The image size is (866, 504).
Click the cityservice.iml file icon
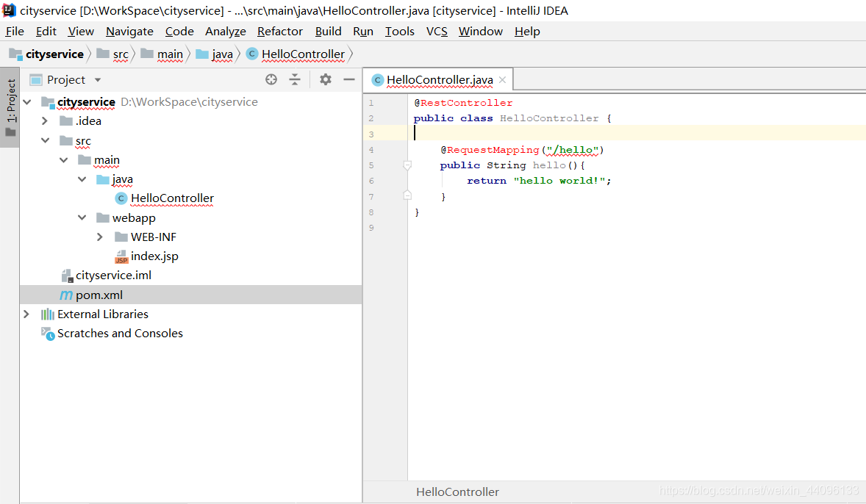67,276
